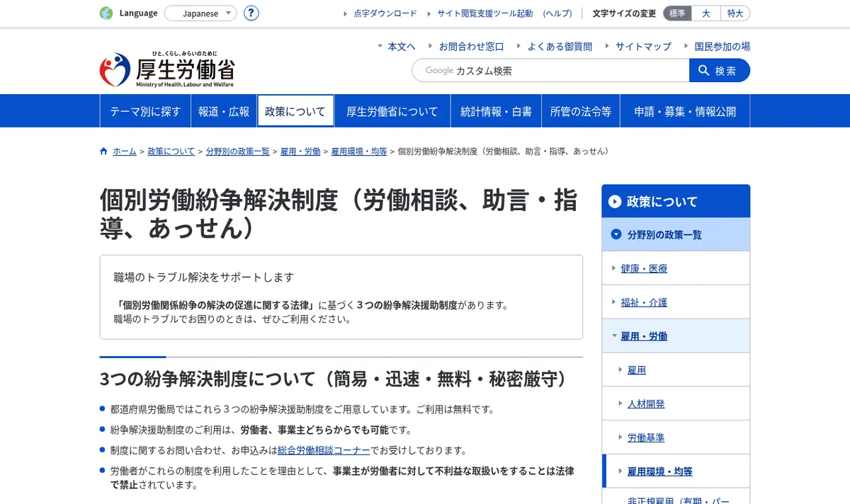Open the (ヘルプ) link
This screenshot has width=850, height=504.
click(557, 13)
